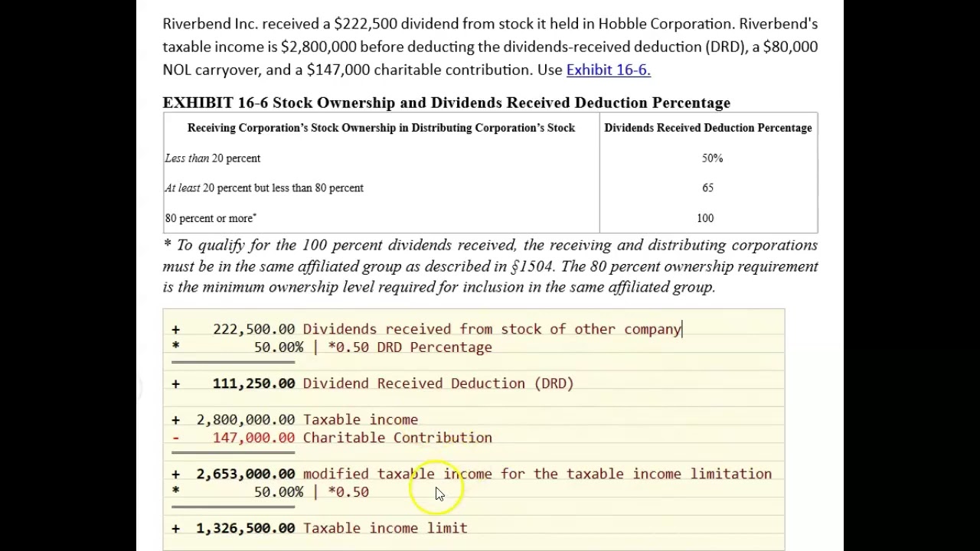Image resolution: width=980 pixels, height=551 pixels.
Task: Click the 100 deduction percentage cell
Action: pos(705,218)
